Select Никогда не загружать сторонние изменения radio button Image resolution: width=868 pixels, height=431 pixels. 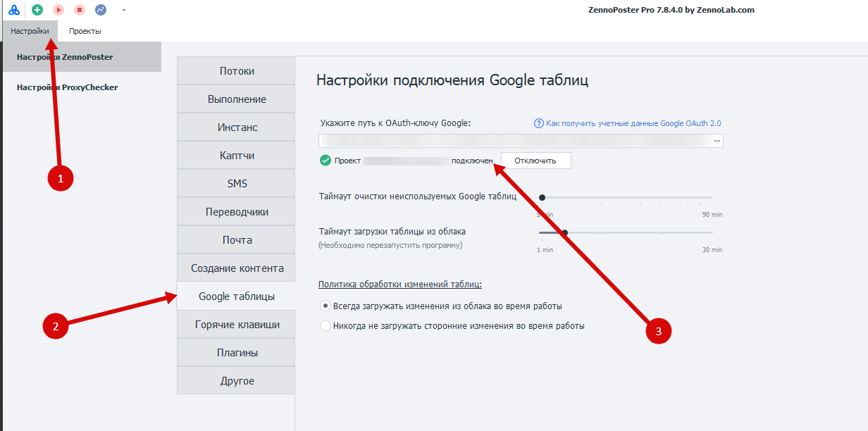(x=325, y=326)
